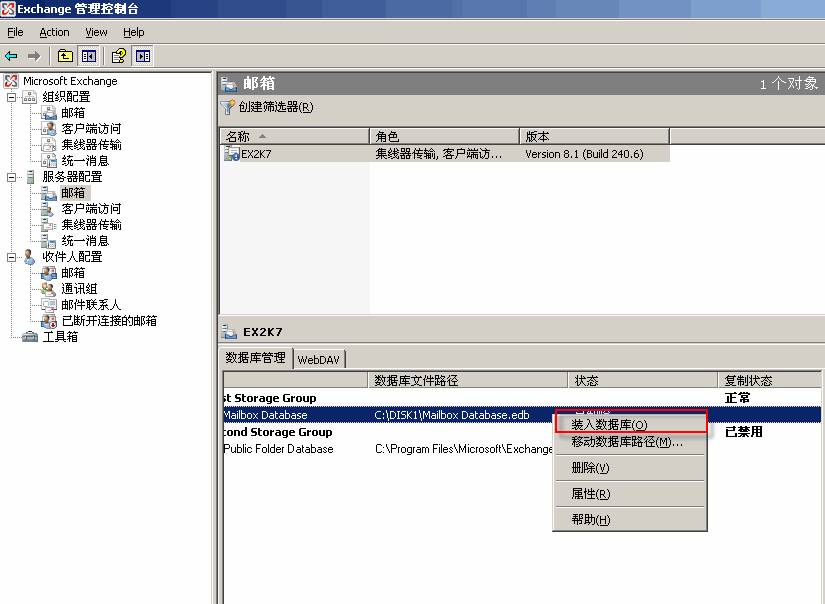Toggle the Show/Hide Action Pane icon
This screenshot has width=825, height=604.
tap(142, 56)
